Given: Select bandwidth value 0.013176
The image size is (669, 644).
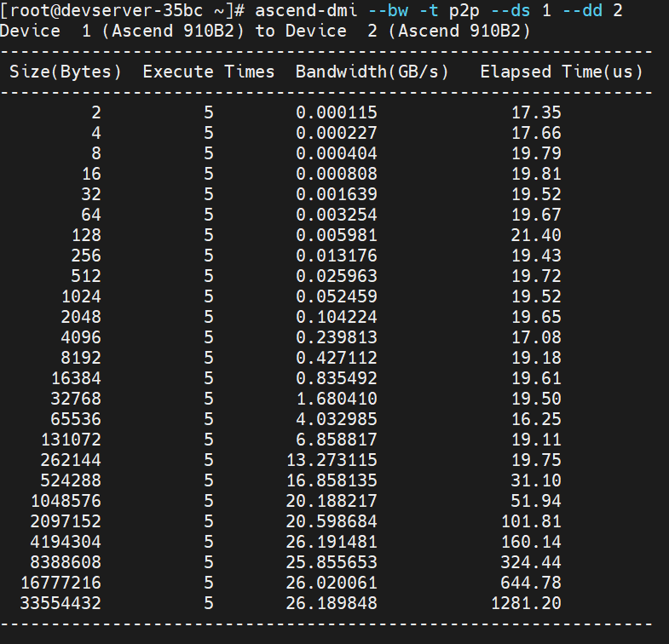Looking at the screenshot, I should coord(337,256).
